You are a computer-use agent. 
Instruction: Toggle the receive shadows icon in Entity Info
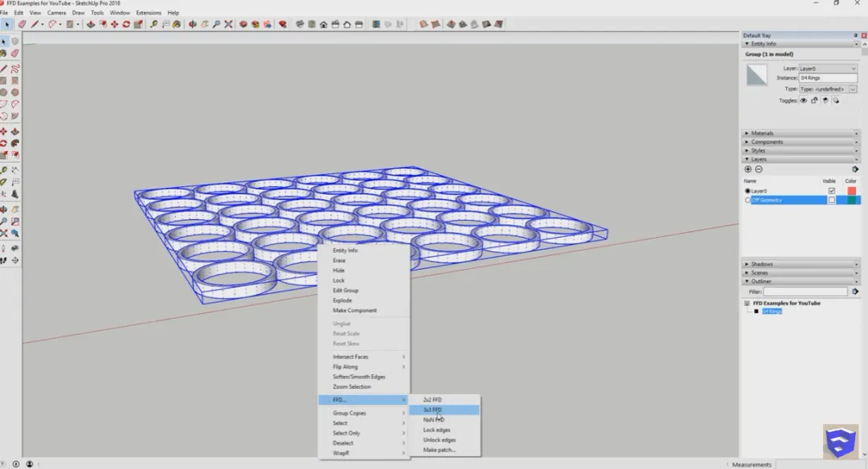click(x=825, y=100)
